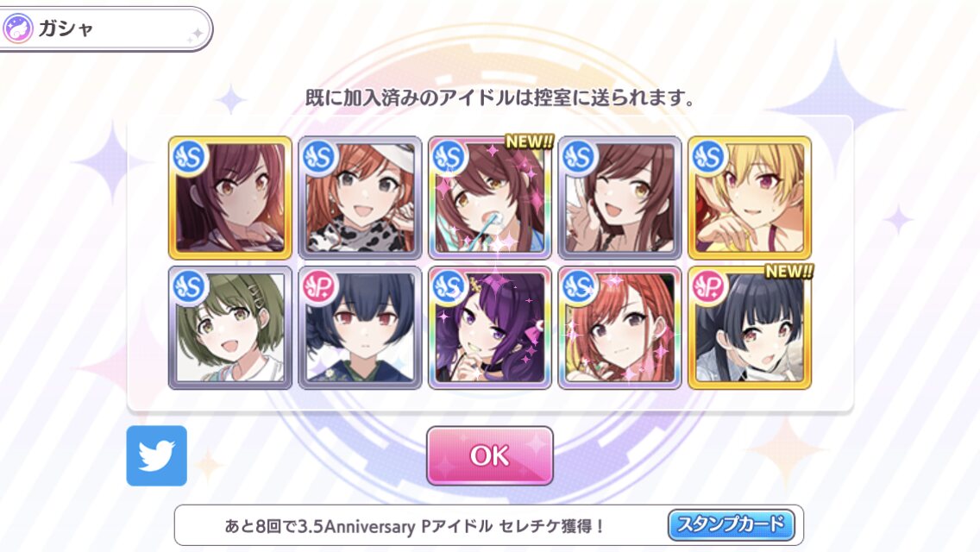Open the NEW black-haired idol card
The width and height of the screenshot is (980, 552).
click(750, 328)
